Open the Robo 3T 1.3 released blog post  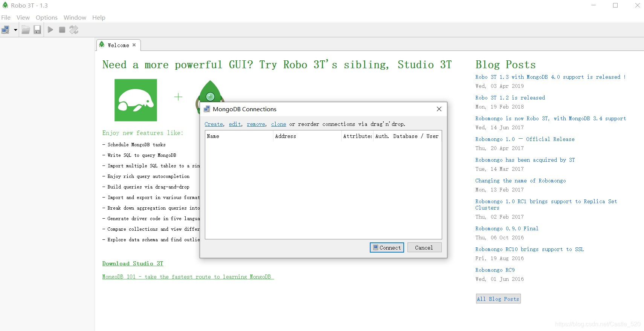click(550, 77)
